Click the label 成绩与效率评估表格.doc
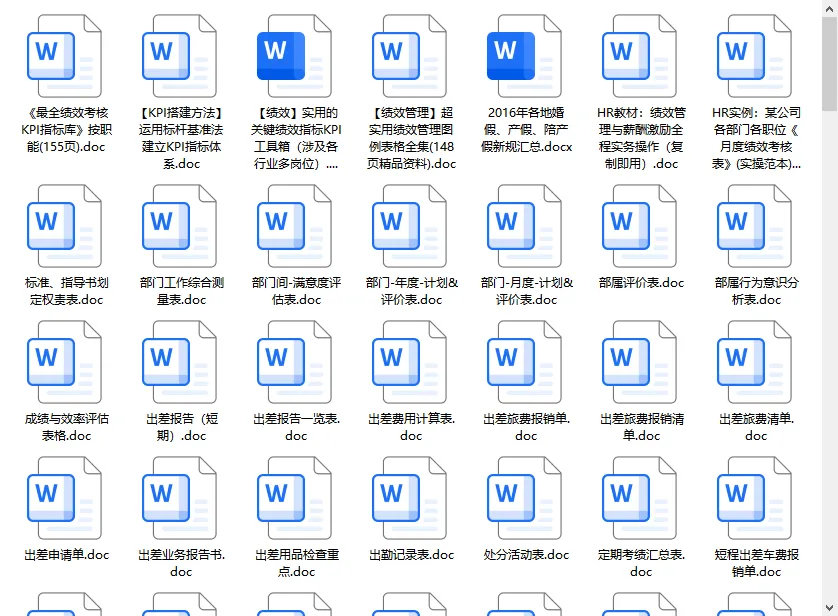Viewport: 838px width, 616px height. coord(66,427)
